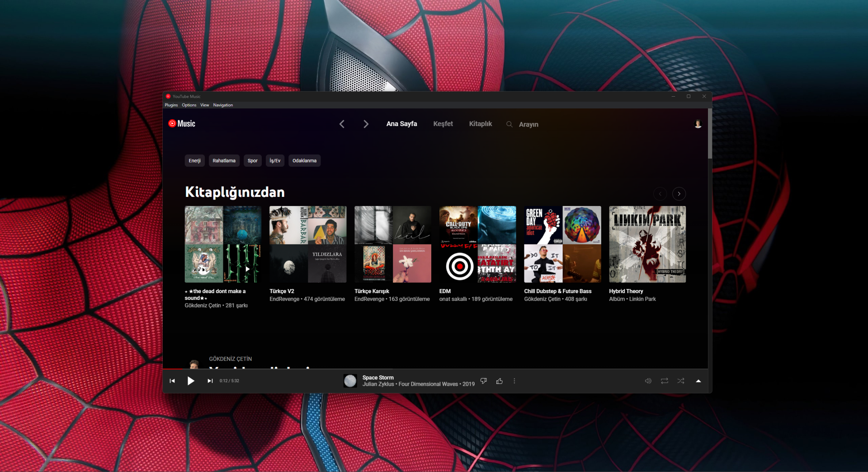Switch to the Ana Sayfa tab
Viewport: 868px width, 472px height.
[x=401, y=124]
